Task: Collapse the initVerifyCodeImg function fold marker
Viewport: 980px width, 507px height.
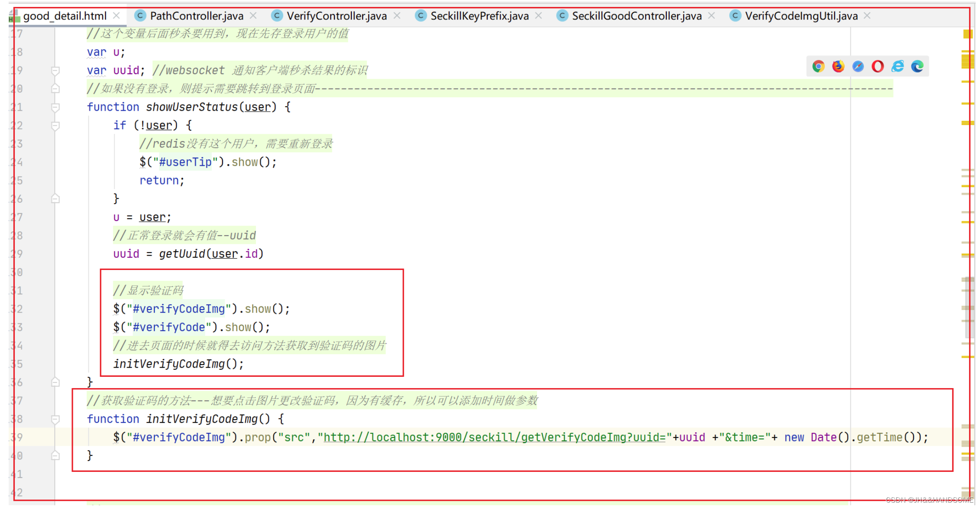Action: (x=56, y=419)
